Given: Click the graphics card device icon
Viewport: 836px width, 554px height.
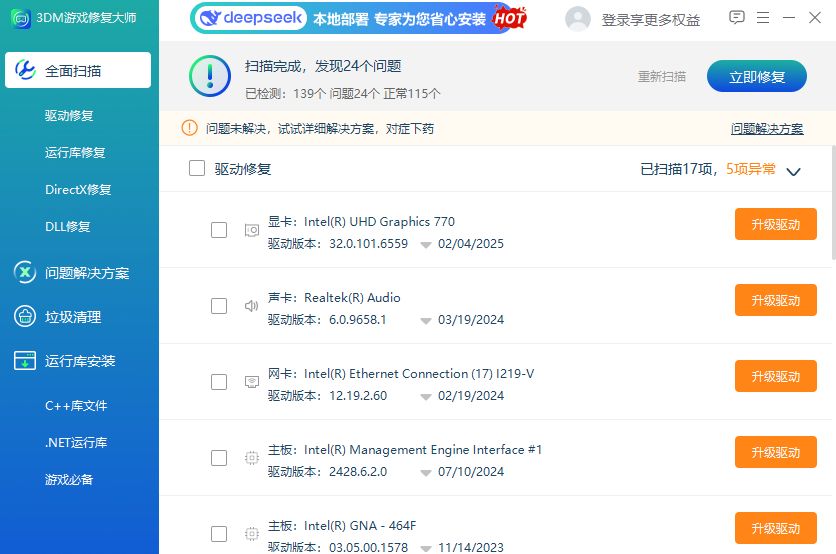Looking at the screenshot, I should tap(252, 230).
